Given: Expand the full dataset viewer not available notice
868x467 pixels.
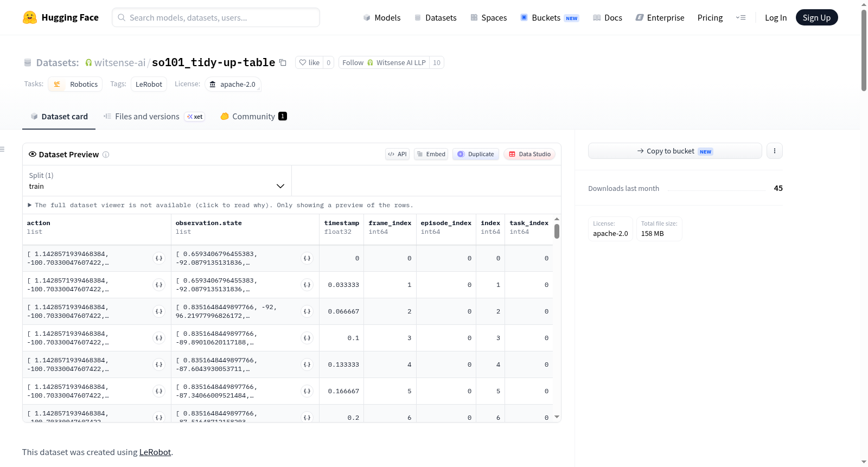Looking at the screenshot, I should 220,205.
